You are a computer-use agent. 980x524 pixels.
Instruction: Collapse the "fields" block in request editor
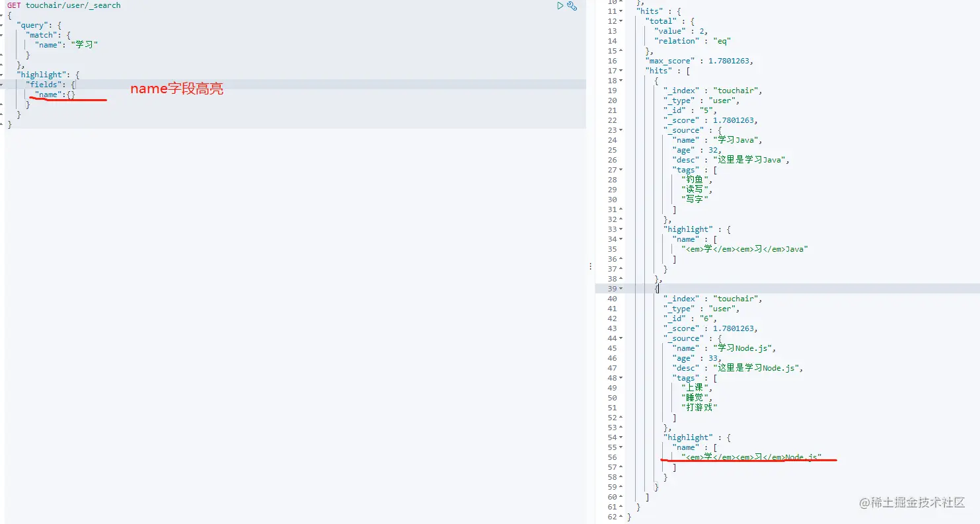click(x=2, y=85)
